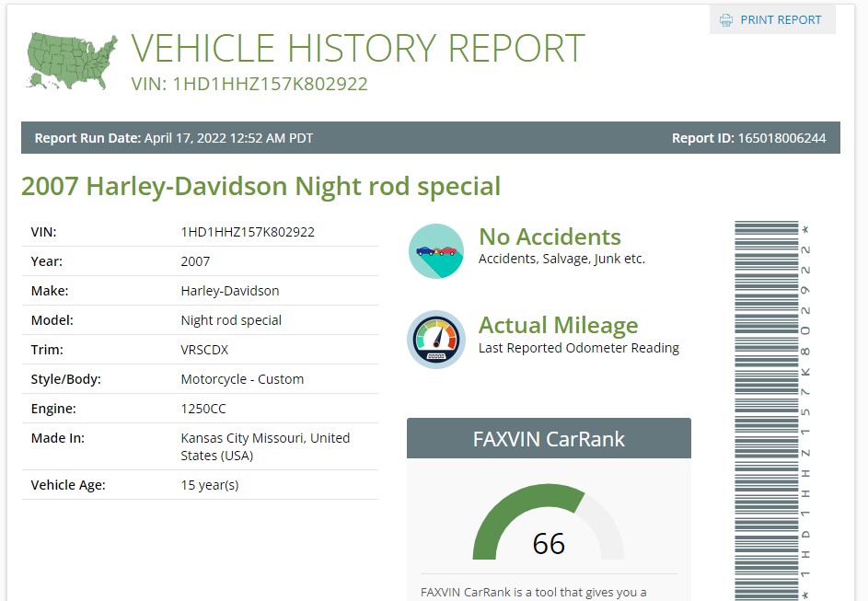Click the FAXVIN CarRank panel header

549,438
